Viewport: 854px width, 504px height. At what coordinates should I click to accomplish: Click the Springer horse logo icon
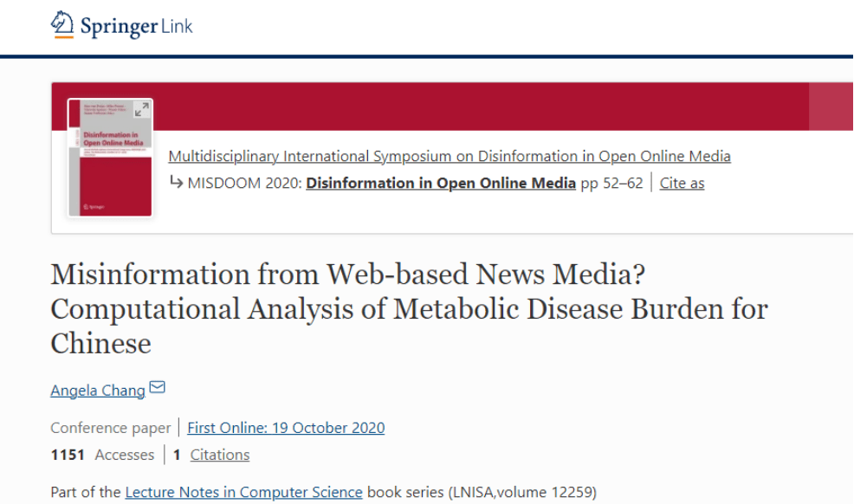pos(62,24)
